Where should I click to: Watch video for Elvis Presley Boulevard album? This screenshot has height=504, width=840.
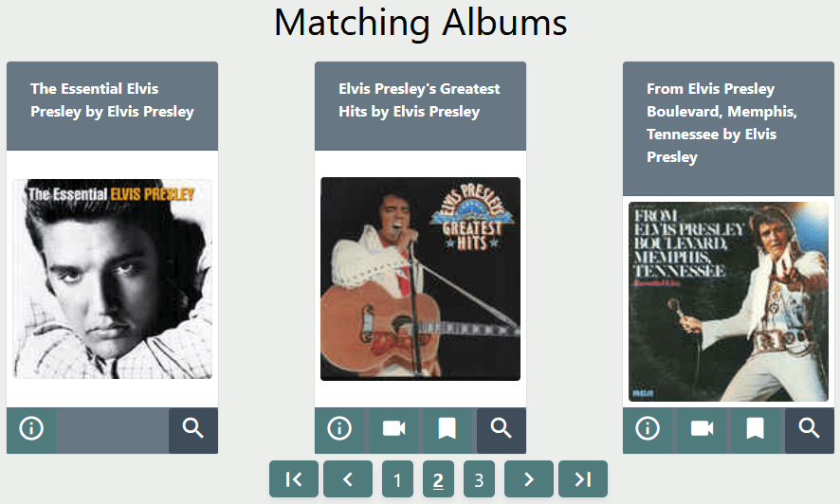[702, 429]
